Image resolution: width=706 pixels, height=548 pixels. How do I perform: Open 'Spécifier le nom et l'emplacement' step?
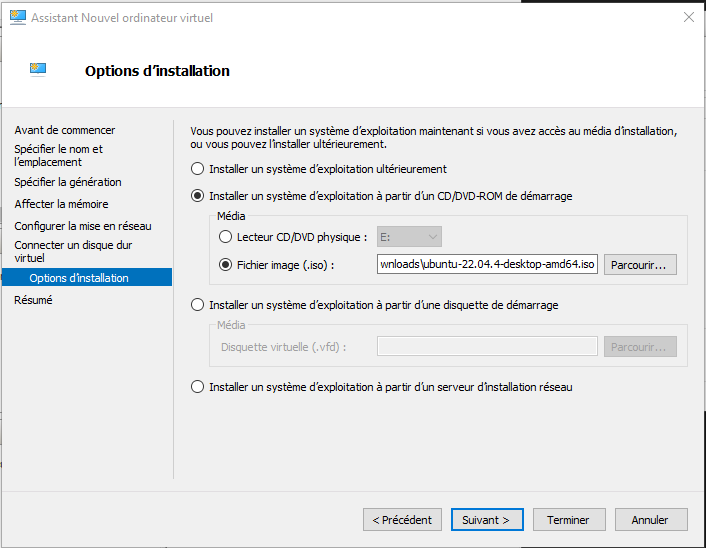(x=58, y=155)
